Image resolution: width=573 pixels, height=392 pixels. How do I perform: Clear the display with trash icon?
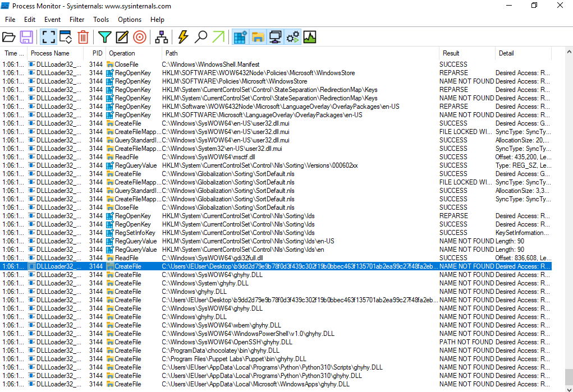[83, 37]
